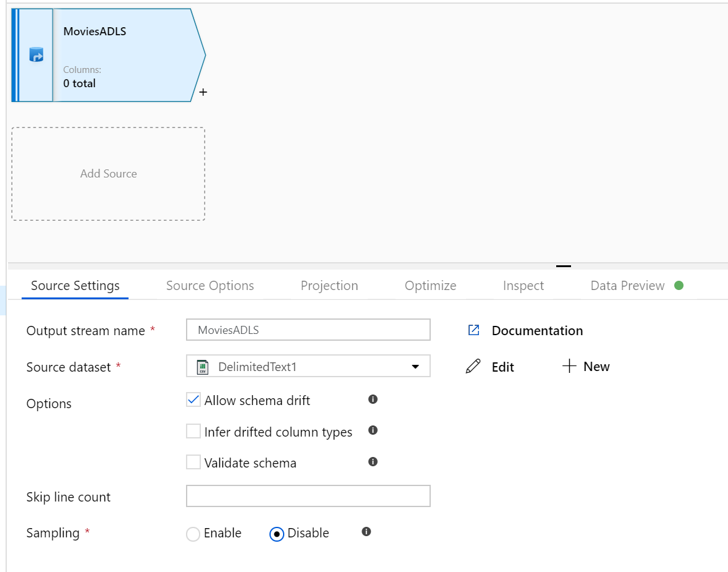Screen dimensions: 728x572
Task: Click inside the Skip line count field
Action: pyautogui.click(x=308, y=495)
